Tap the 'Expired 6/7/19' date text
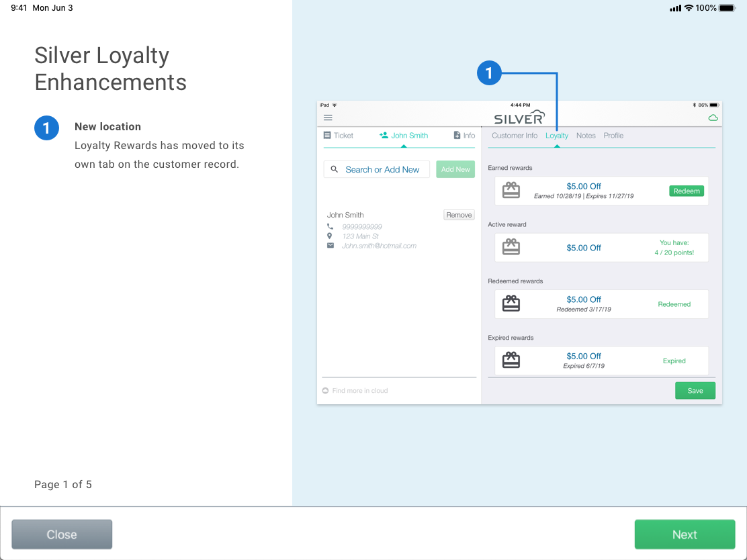Screen dimensions: 747x560 click(584, 366)
